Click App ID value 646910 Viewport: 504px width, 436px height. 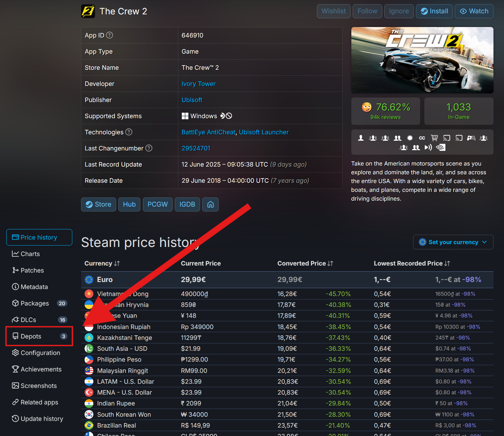(x=192, y=35)
